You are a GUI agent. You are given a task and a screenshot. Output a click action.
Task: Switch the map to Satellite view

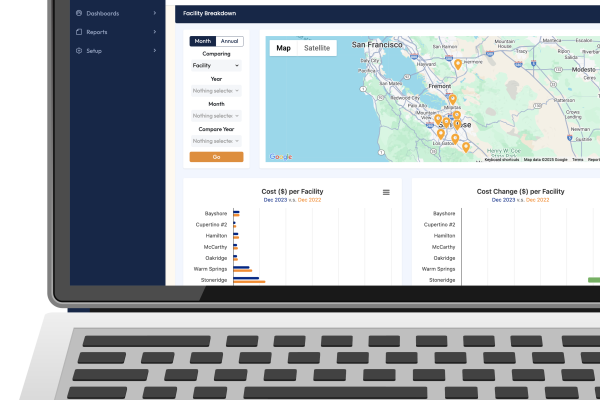click(x=317, y=48)
